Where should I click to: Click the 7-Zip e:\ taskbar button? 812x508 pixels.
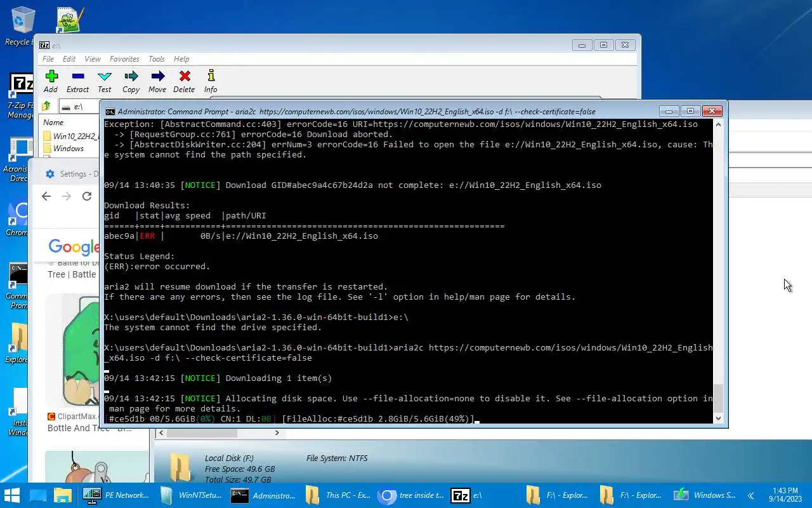point(484,495)
